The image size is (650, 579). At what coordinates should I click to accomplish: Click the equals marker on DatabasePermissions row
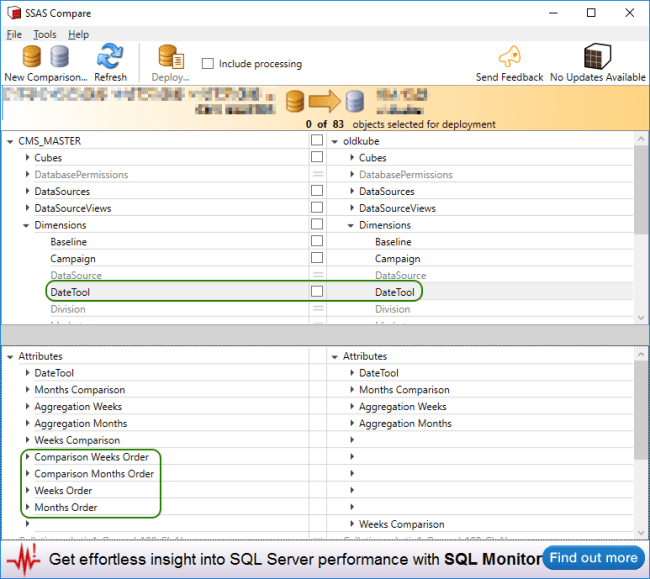click(318, 174)
